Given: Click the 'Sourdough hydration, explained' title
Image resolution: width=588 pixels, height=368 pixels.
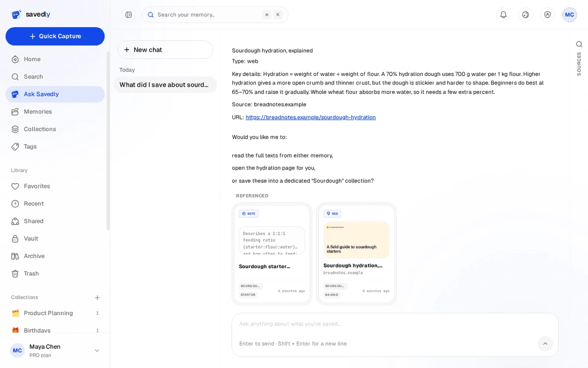Looking at the screenshot, I should pos(272,51).
